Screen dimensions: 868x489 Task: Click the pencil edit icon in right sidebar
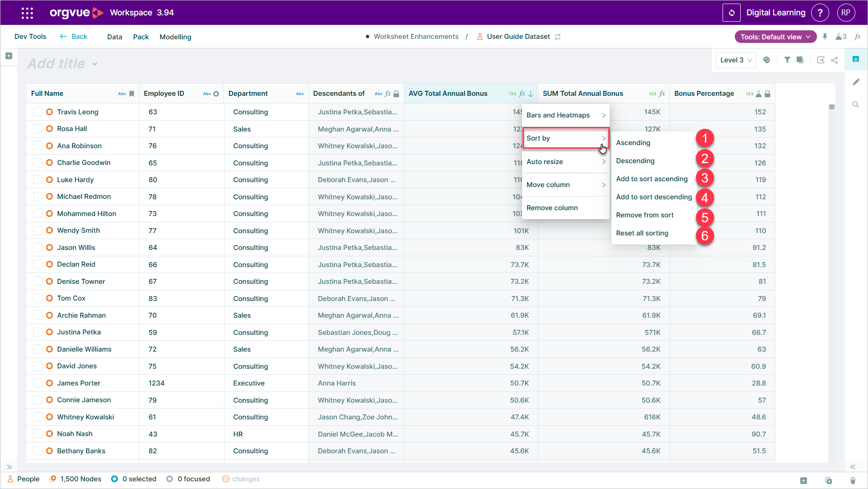tap(855, 82)
